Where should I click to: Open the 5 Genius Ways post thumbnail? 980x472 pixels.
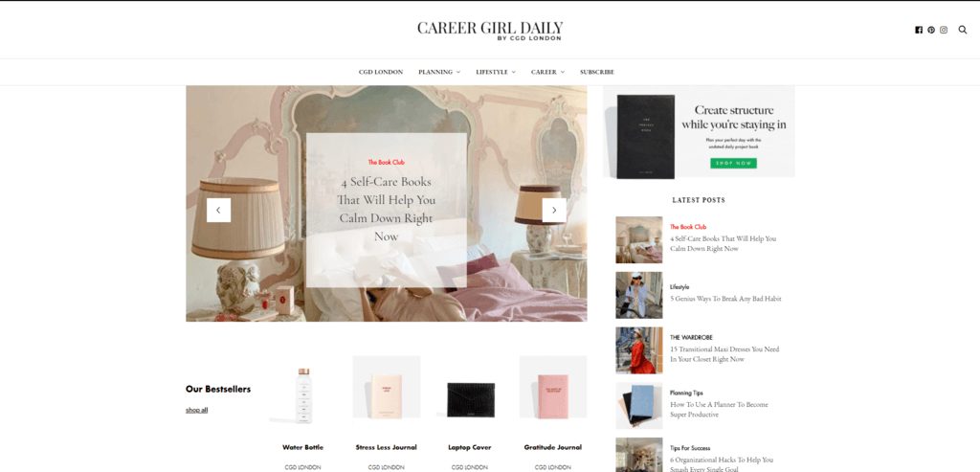point(638,295)
